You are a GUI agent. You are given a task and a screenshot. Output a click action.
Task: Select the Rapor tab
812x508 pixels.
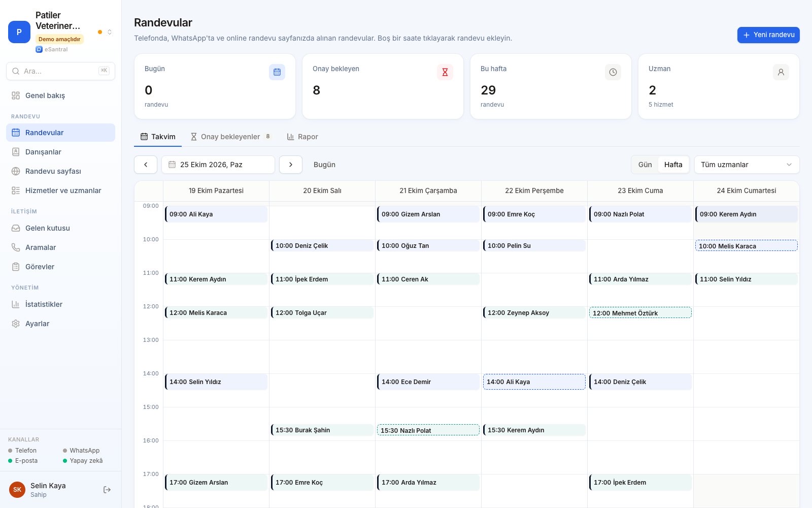[x=302, y=137]
